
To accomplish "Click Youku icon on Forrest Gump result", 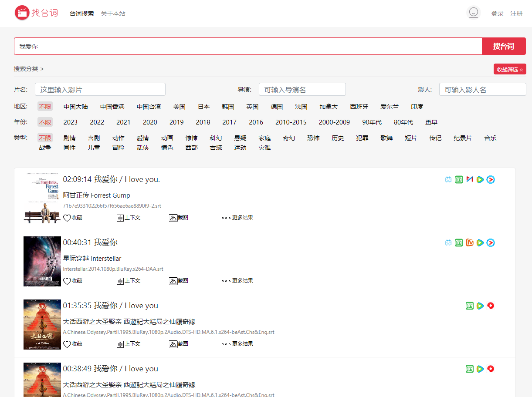I will click(x=491, y=180).
